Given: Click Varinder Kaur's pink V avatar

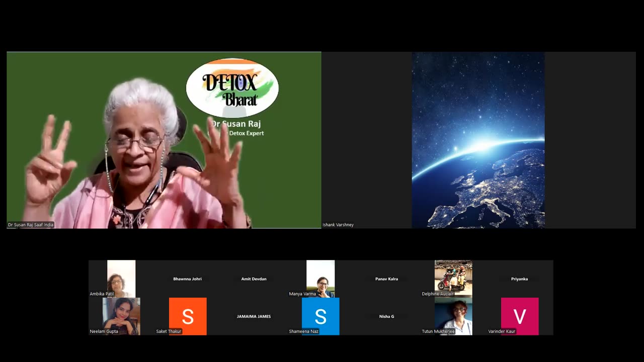Looking at the screenshot, I should pos(520,316).
